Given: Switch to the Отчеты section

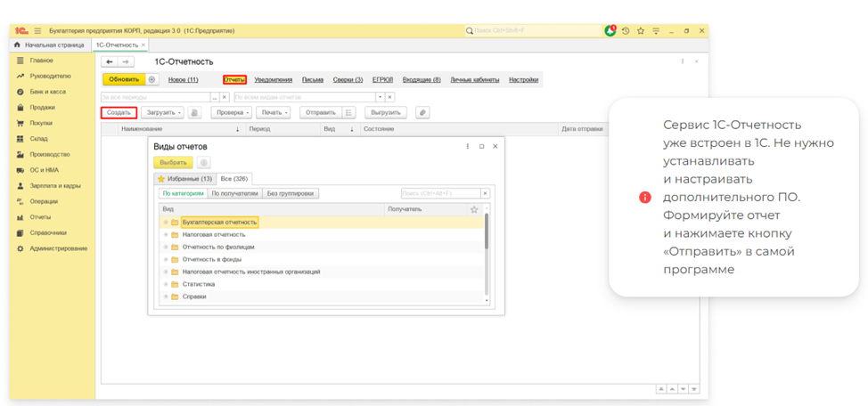Looking at the screenshot, I should click(234, 79).
